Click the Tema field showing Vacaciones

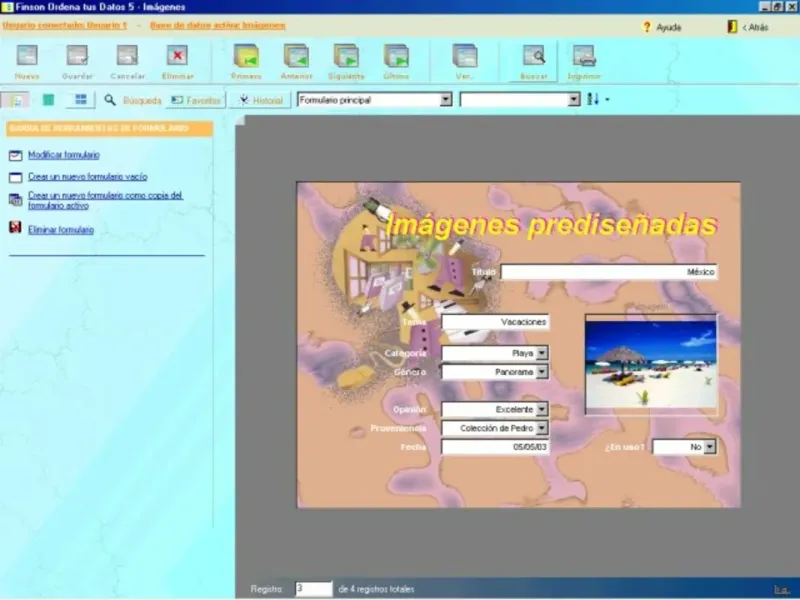click(495, 322)
